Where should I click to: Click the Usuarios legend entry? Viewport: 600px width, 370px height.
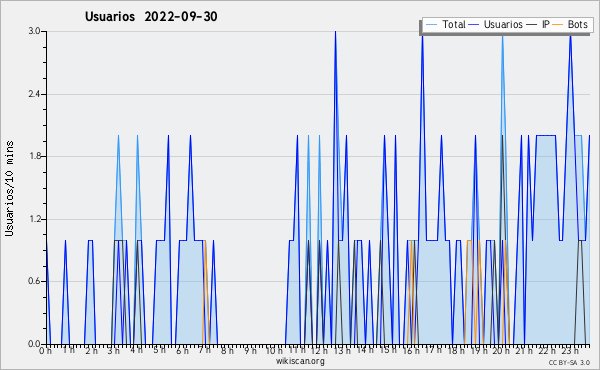point(496,24)
